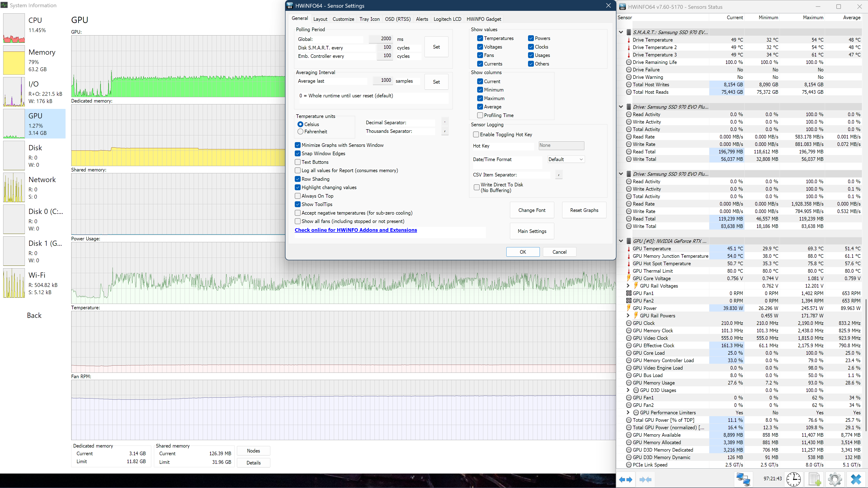Click Drive Temperature 2 thermometer icon

click(x=629, y=47)
